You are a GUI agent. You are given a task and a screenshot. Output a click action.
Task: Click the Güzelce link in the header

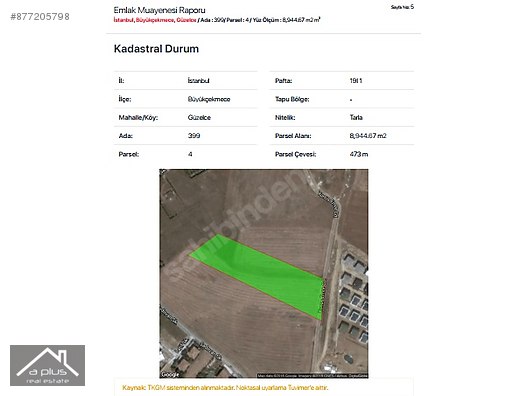click(x=186, y=20)
